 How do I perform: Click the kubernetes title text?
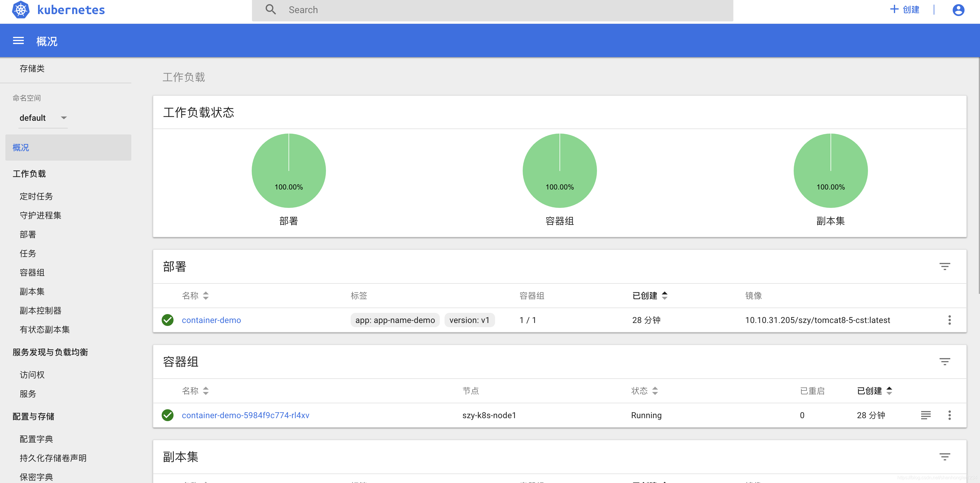point(71,10)
